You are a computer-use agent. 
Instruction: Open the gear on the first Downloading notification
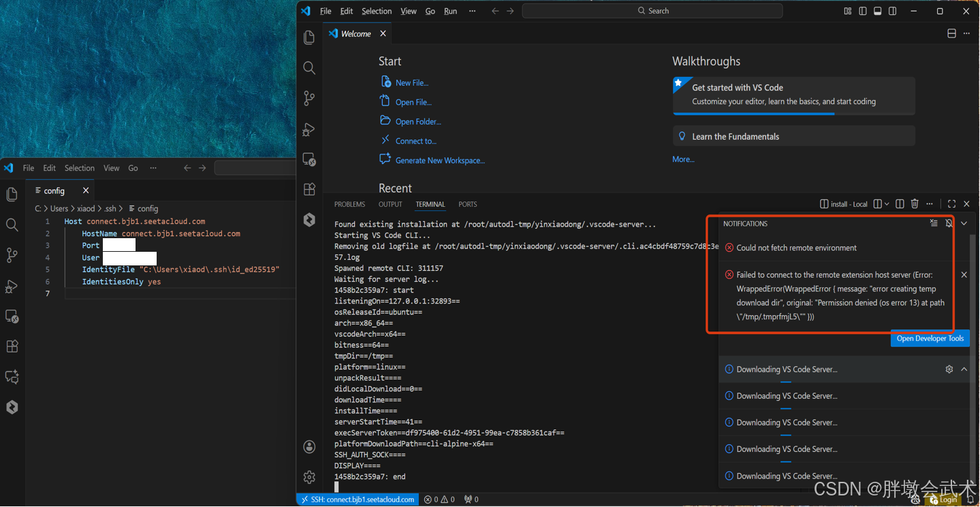pos(949,369)
